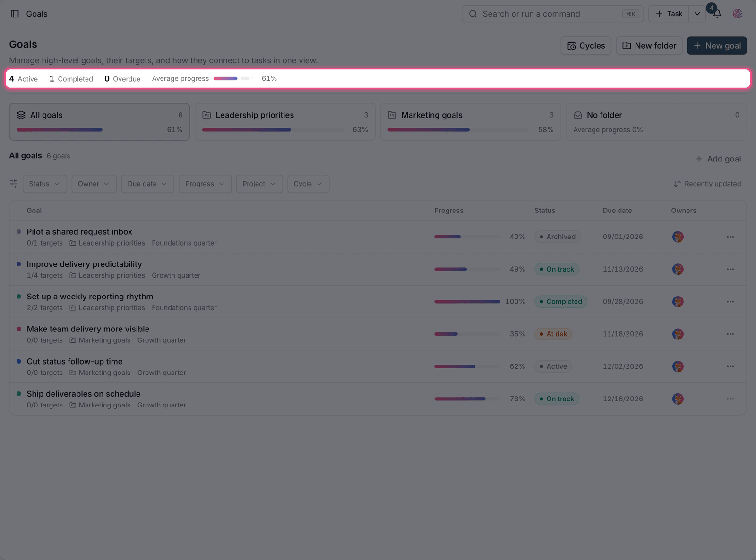Open more options for Set up a weekly reporting rhythm
This screenshot has width=756, height=560.
[730, 302]
